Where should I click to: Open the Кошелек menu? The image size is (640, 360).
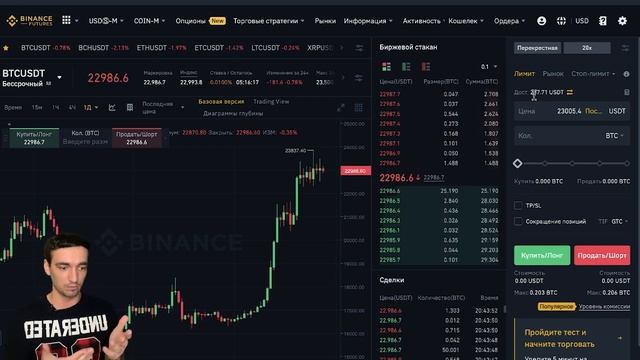[x=466, y=21]
